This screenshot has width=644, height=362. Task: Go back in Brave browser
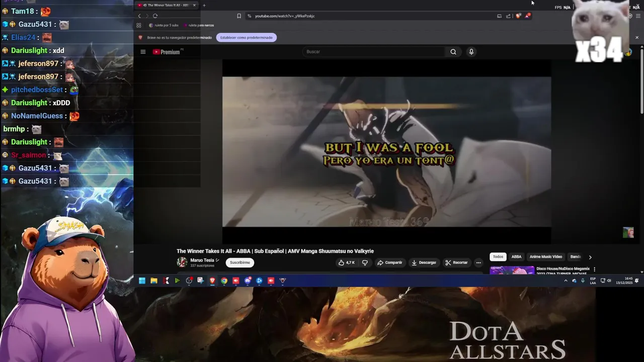tap(139, 16)
